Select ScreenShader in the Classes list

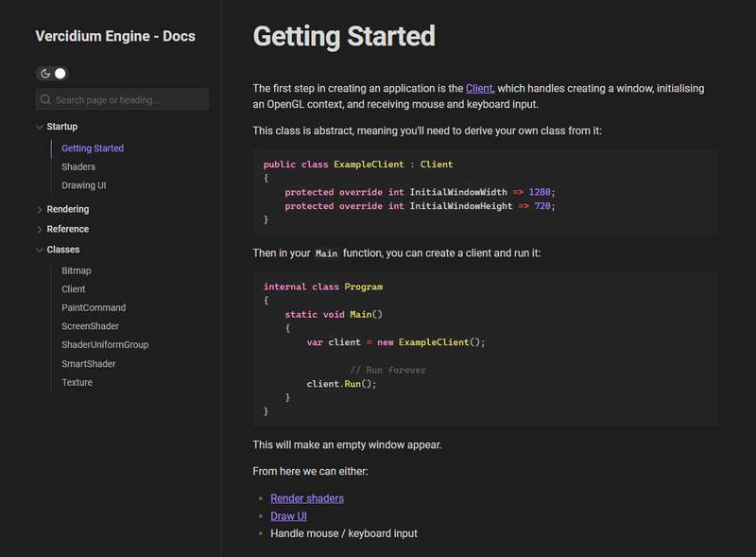[90, 326]
